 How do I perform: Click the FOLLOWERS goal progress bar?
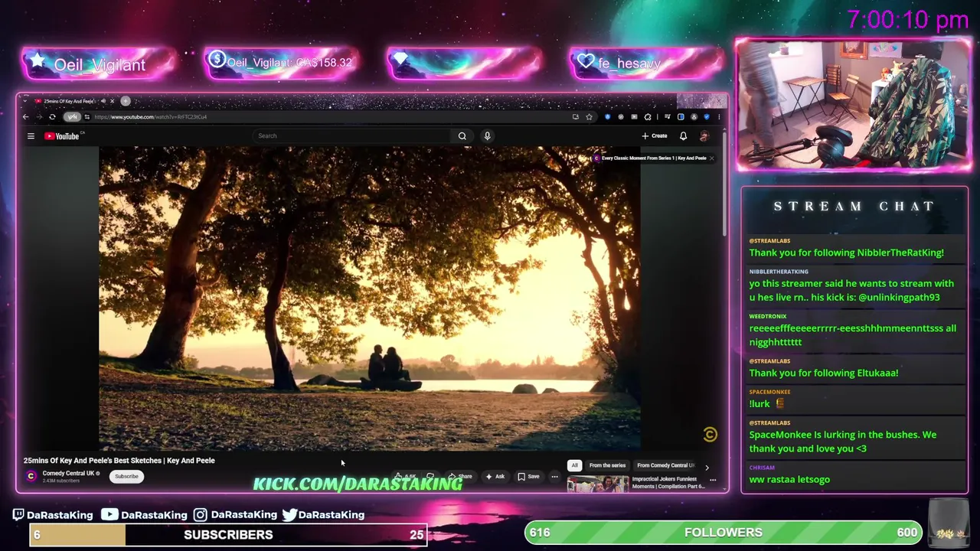coord(724,533)
